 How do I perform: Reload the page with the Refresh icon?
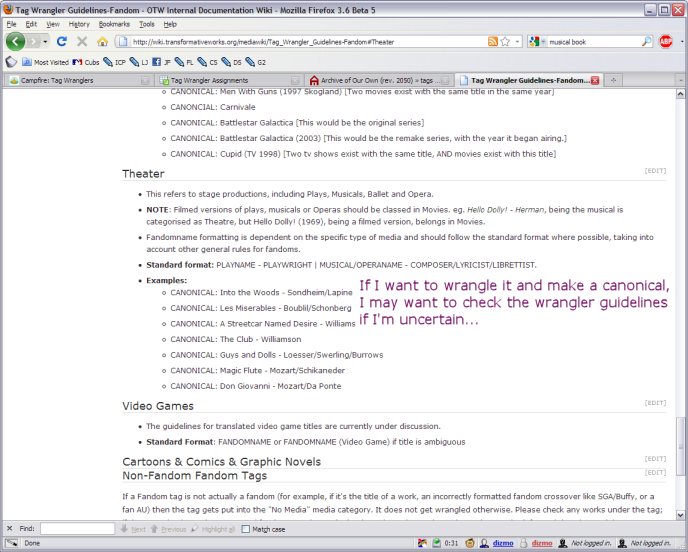(x=62, y=42)
